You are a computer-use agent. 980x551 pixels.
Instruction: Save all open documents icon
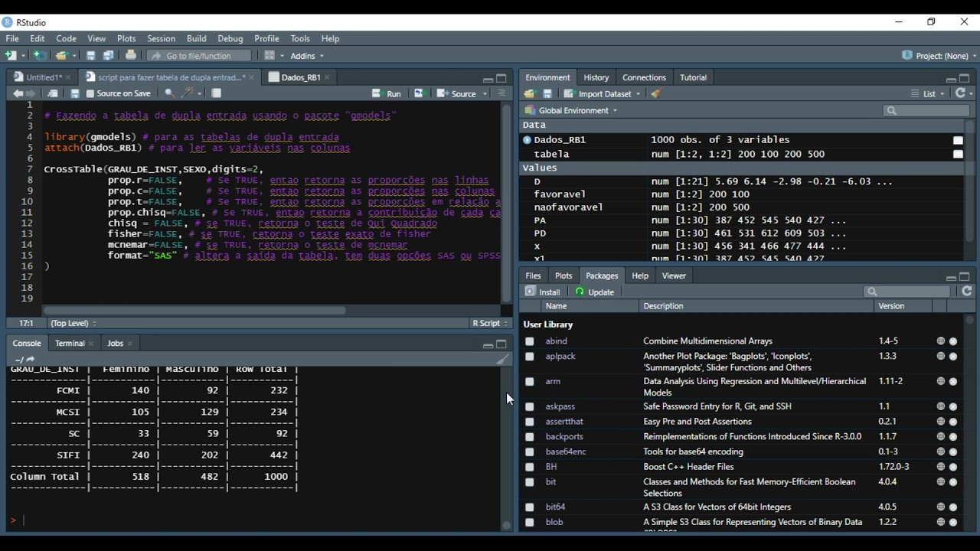click(109, 55)
